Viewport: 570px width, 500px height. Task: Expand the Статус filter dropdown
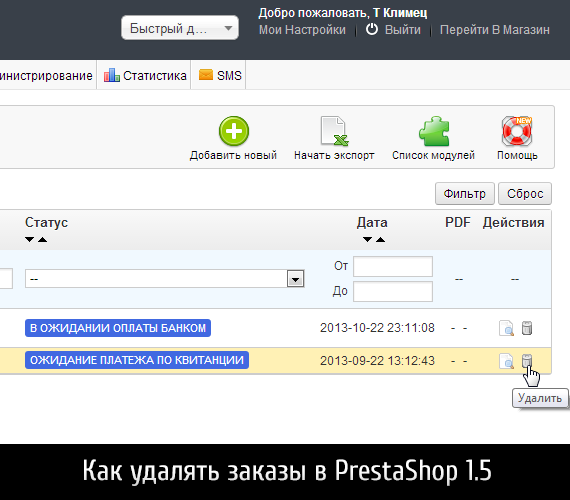tap(296, 279)
